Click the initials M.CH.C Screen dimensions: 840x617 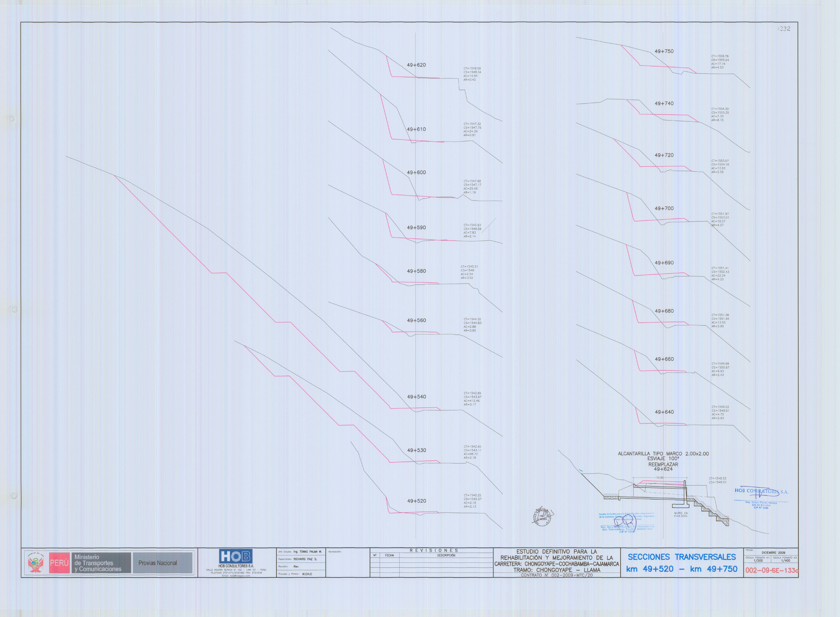click(307, 574)
